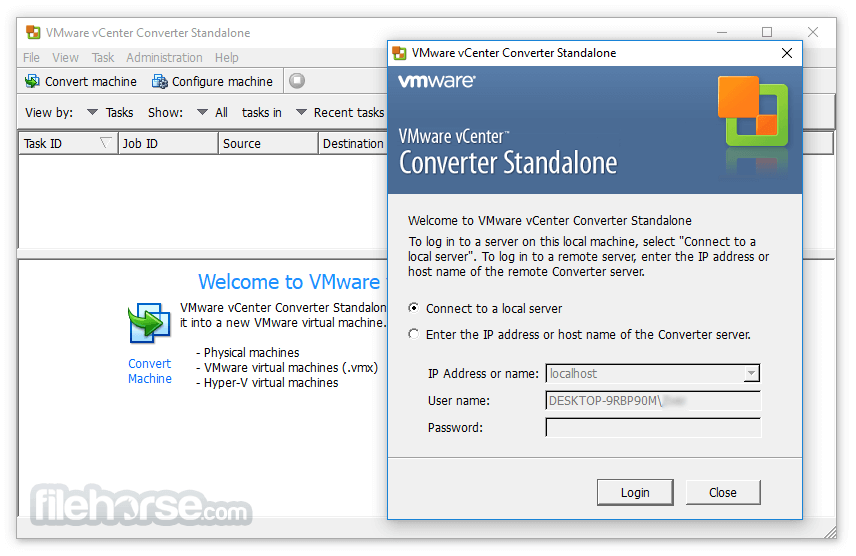
Task: Open the Show All filter dropdown
Action: [202, 112]
